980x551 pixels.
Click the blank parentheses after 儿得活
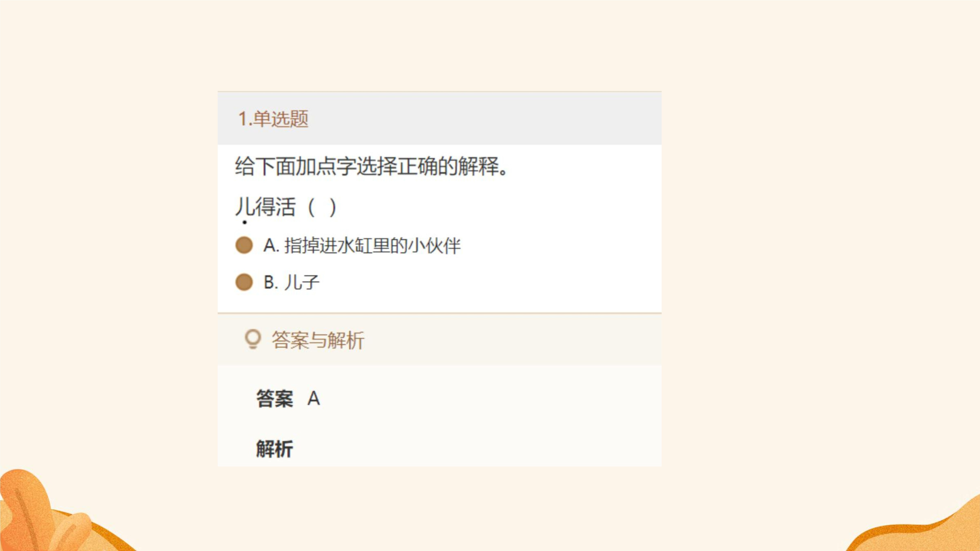322,207
